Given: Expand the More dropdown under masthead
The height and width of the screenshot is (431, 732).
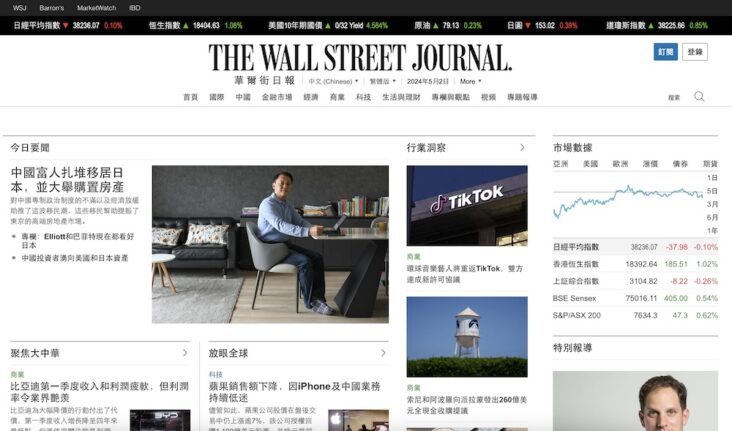Looking at the screenshot, I should point(470,81).
